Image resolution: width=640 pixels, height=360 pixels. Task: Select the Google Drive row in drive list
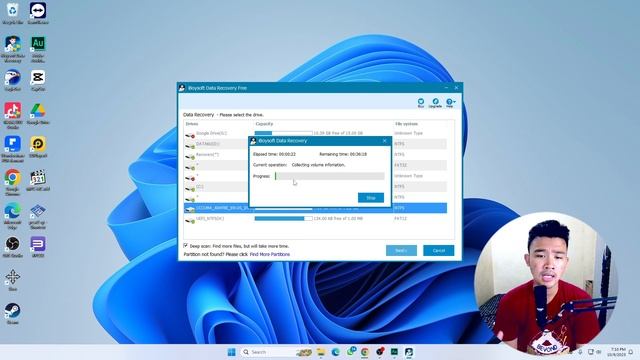click(x=315, y=133)
